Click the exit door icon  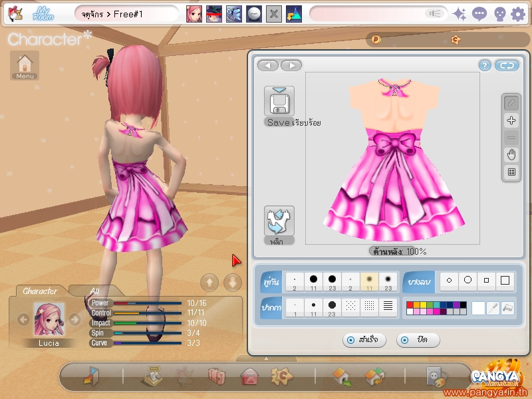click(91, 376)
